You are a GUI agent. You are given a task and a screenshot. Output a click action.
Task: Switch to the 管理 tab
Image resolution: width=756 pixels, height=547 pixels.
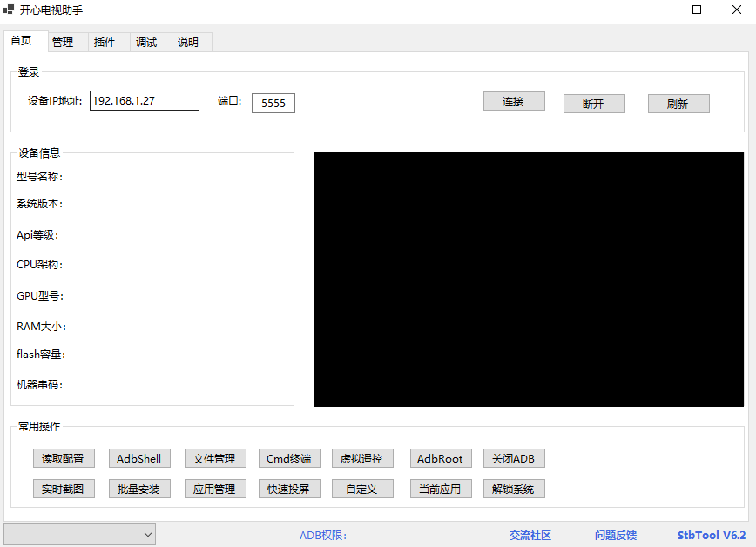[63, 41]
